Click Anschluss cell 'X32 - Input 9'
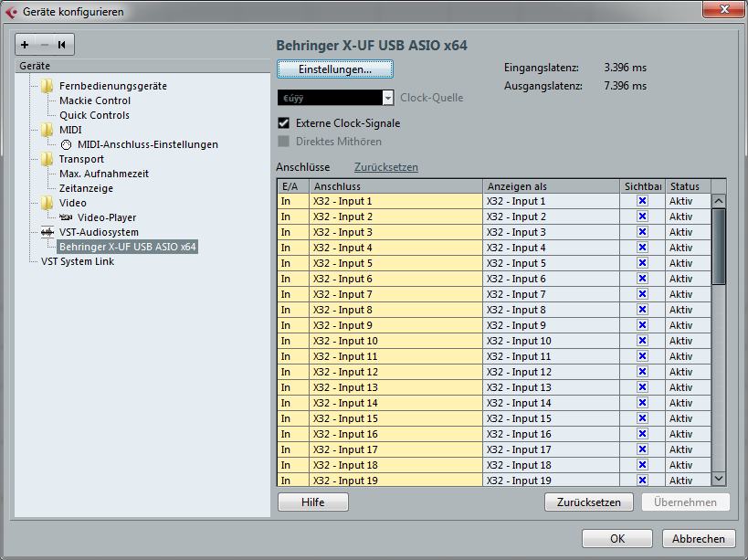 (x=396, y=325)
